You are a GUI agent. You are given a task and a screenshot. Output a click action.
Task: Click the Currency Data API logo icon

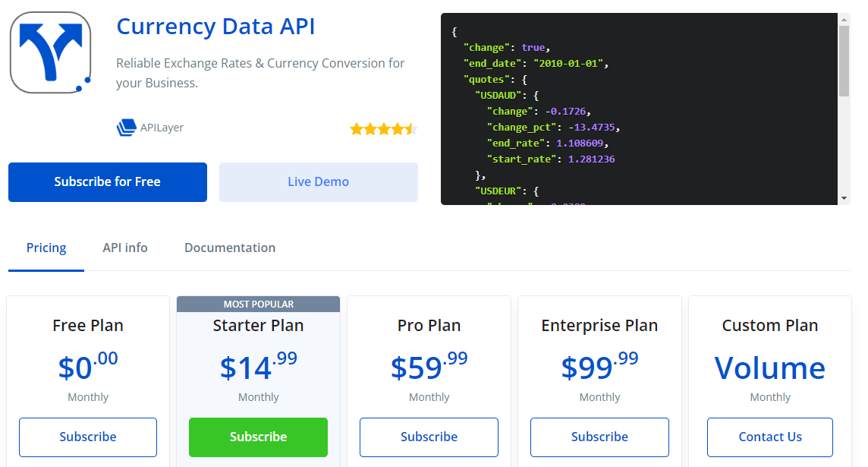(50, 52)
